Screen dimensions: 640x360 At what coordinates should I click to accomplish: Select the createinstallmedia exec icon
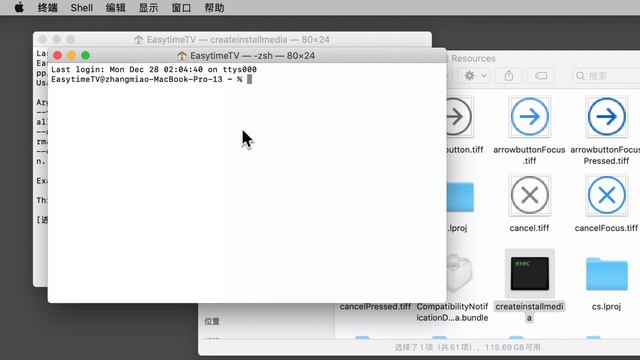point(529,273)
